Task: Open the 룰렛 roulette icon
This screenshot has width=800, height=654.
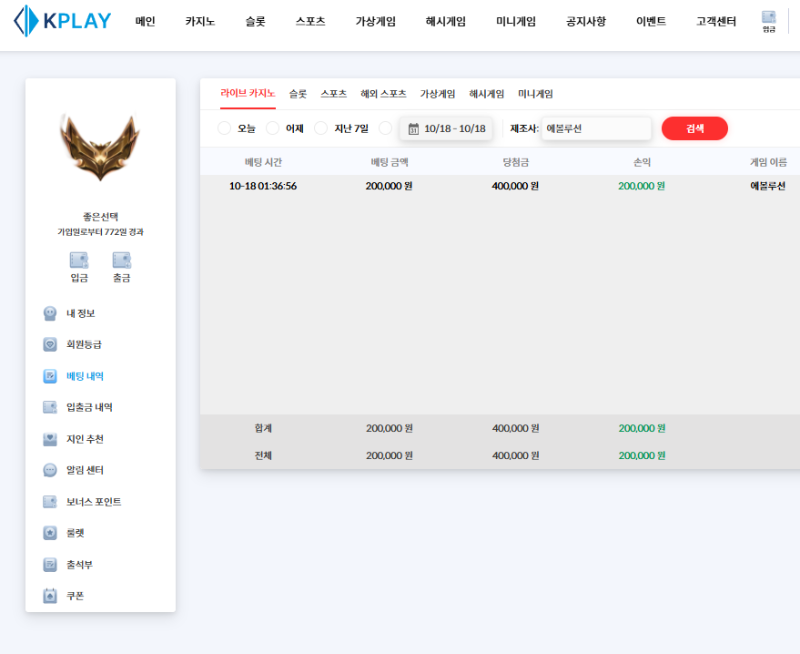Action: coord(50,533)
